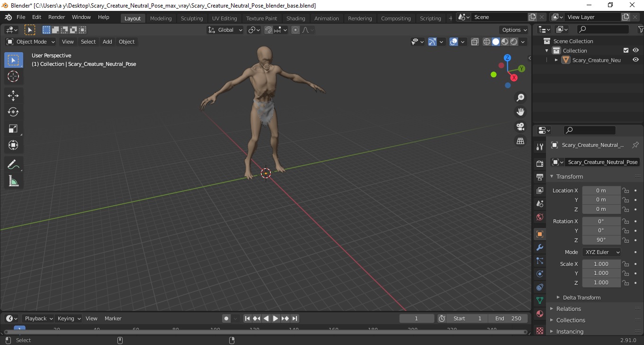Open the Playback dropdown in the timeline

(x=38, y=318)
